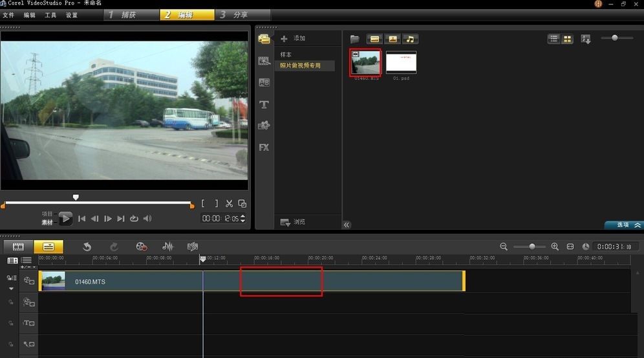Image resolution: width=644 pixels, height=358 pixels.
Task: Switch to the 分享 share step tab
Action: point(239,14)
